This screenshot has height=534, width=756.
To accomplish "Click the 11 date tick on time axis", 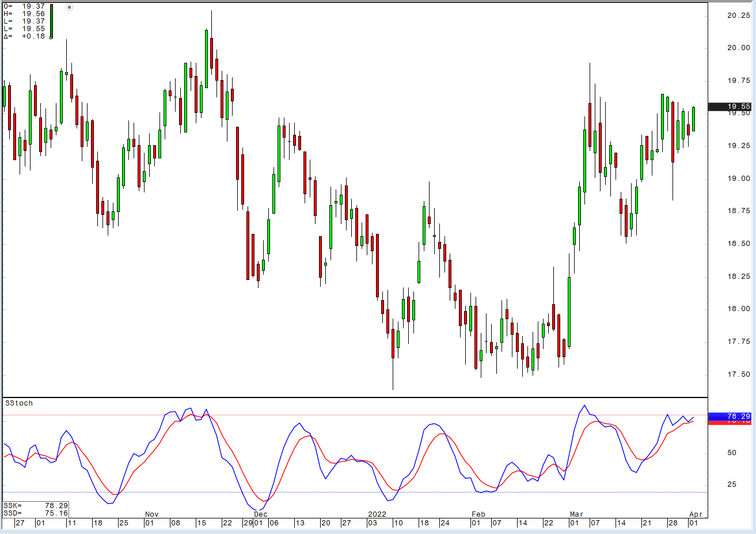I will click(71, 523).
